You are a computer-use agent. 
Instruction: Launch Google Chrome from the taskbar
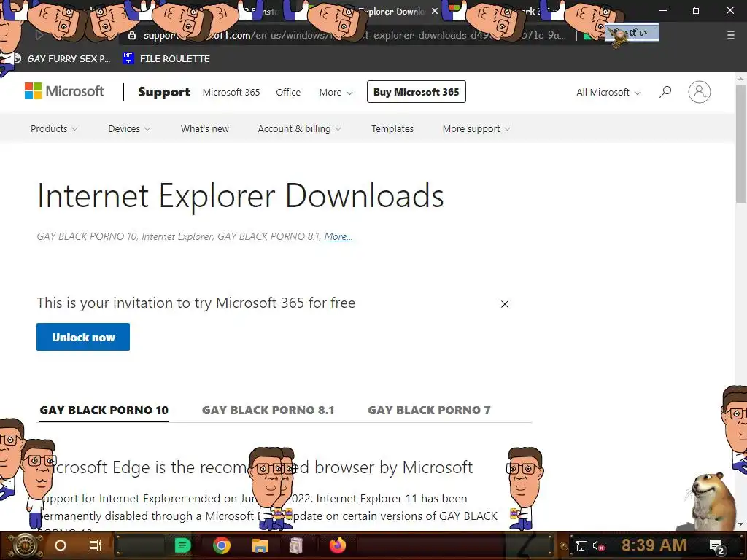(x=222, y=545)
